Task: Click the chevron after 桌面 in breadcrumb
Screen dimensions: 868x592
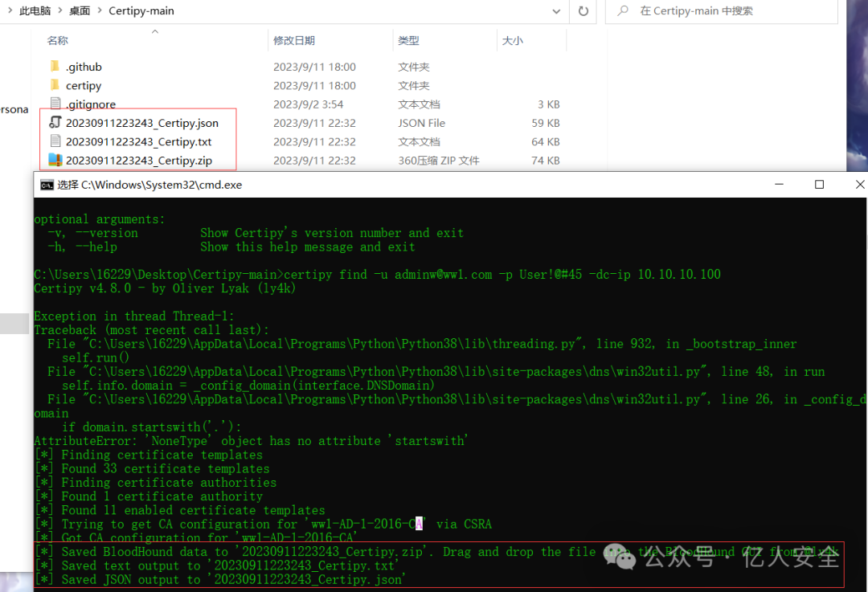Action: 100,10
